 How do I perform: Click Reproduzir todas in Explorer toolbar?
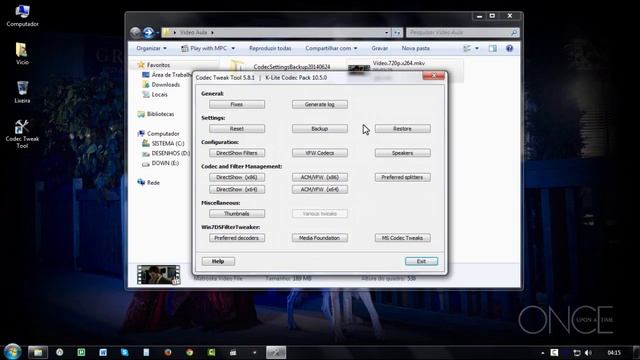[270, 48]
